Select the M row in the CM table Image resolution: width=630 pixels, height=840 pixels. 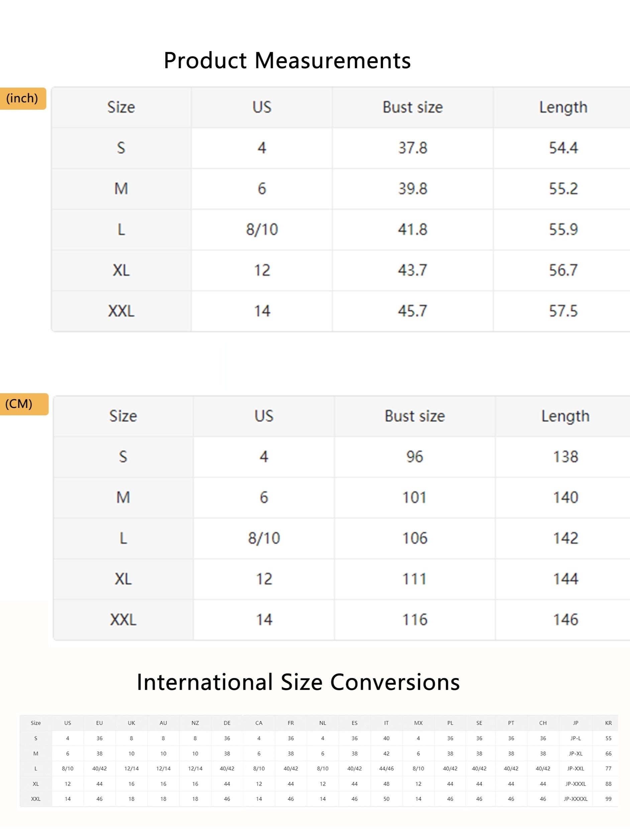342,498
